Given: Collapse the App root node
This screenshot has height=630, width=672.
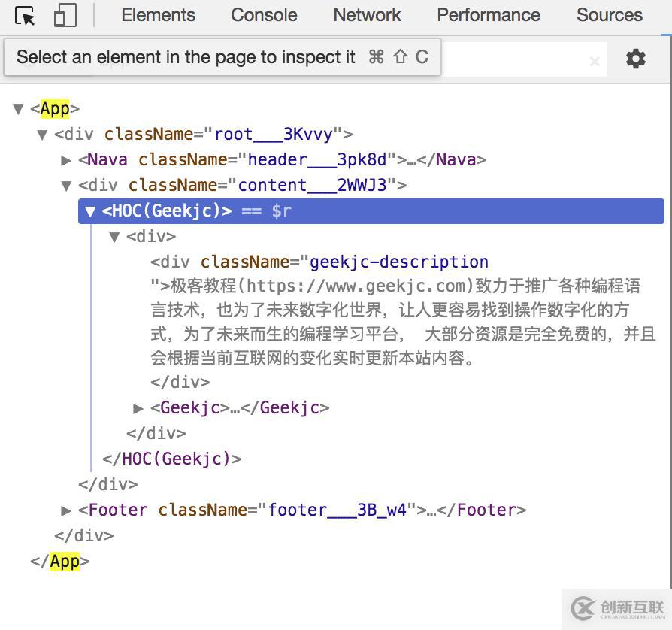Looking at the screenshot, I should (x=18, y=108).
